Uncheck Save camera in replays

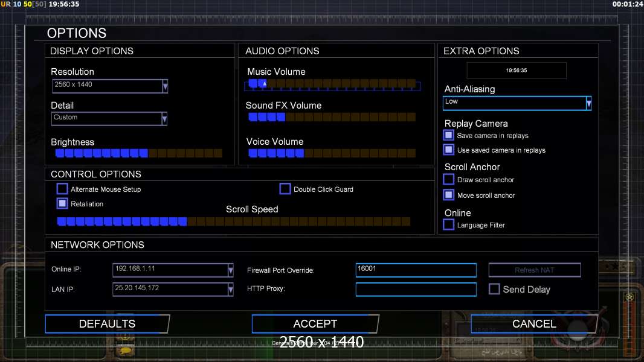(x=448, y=136)
